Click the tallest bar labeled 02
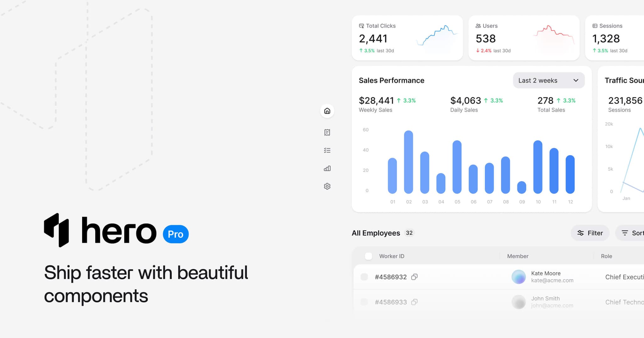The width and height of the screenshot is (644, 338). 408,162
